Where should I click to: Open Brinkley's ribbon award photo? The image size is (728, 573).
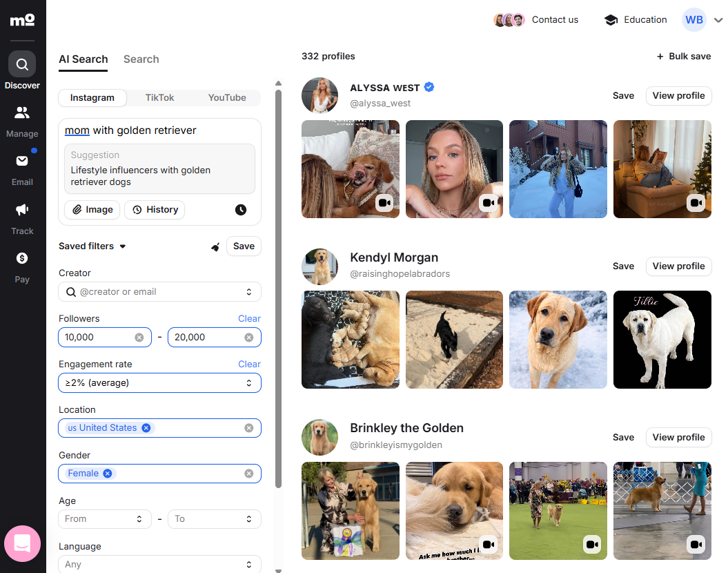tap(351, 511)
